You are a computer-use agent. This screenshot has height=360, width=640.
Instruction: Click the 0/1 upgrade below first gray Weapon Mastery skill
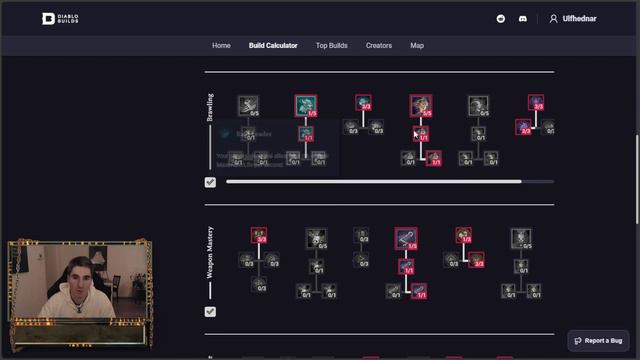[316, 267]
